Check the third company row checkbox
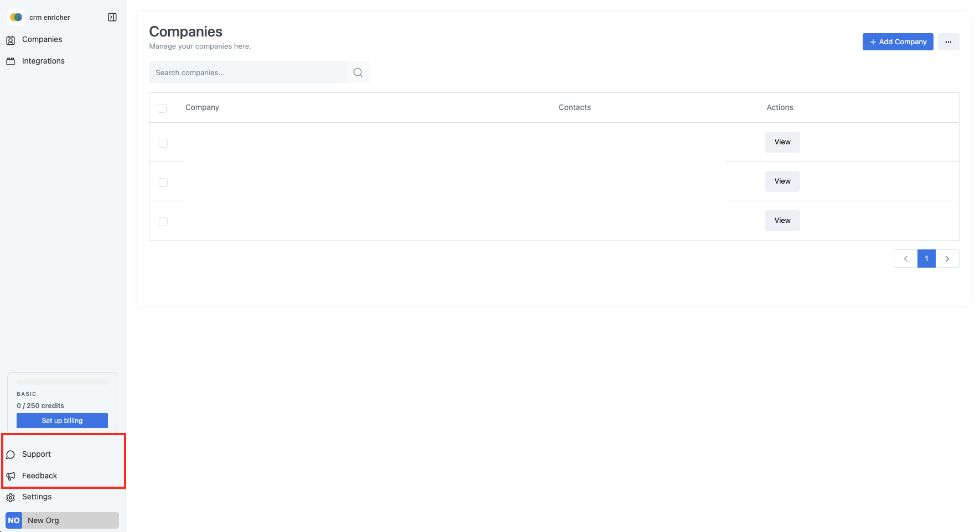980x532 pixels. point(163,222)
